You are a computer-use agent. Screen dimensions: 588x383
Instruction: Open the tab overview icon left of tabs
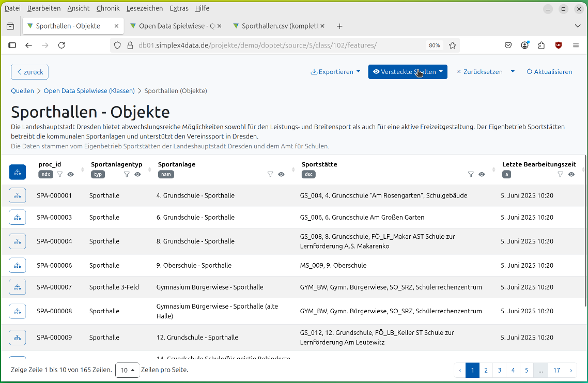[x=10, y=26]
